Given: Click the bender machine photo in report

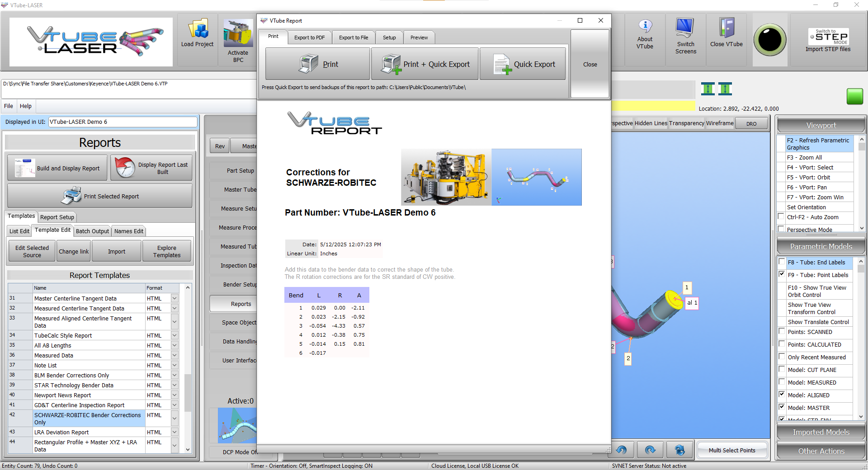Looking at the screenshot, I should (446, 177).
